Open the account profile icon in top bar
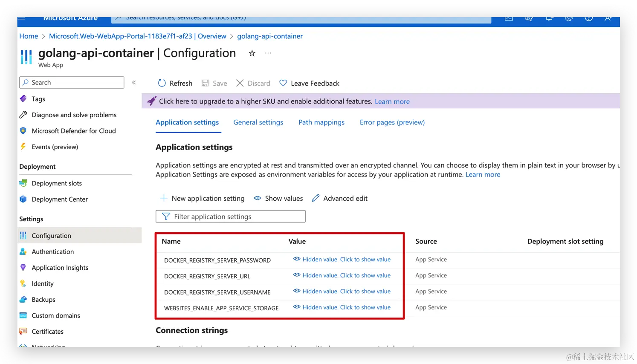 click(608, 18)
